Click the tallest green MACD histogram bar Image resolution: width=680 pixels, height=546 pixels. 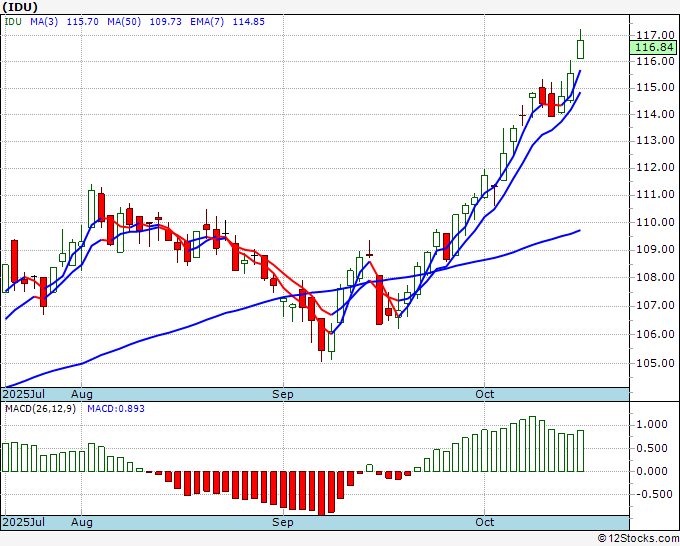532,444
